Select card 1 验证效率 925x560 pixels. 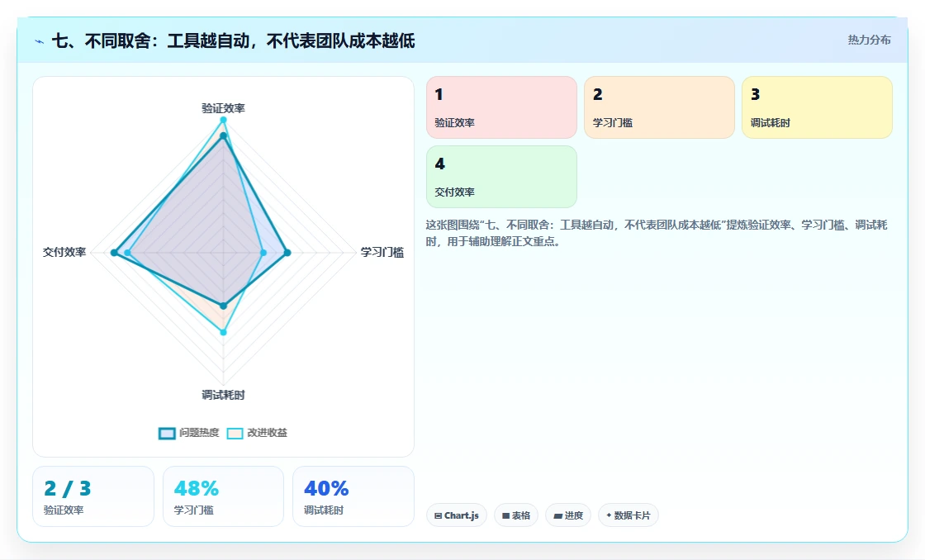pos(501,107)
